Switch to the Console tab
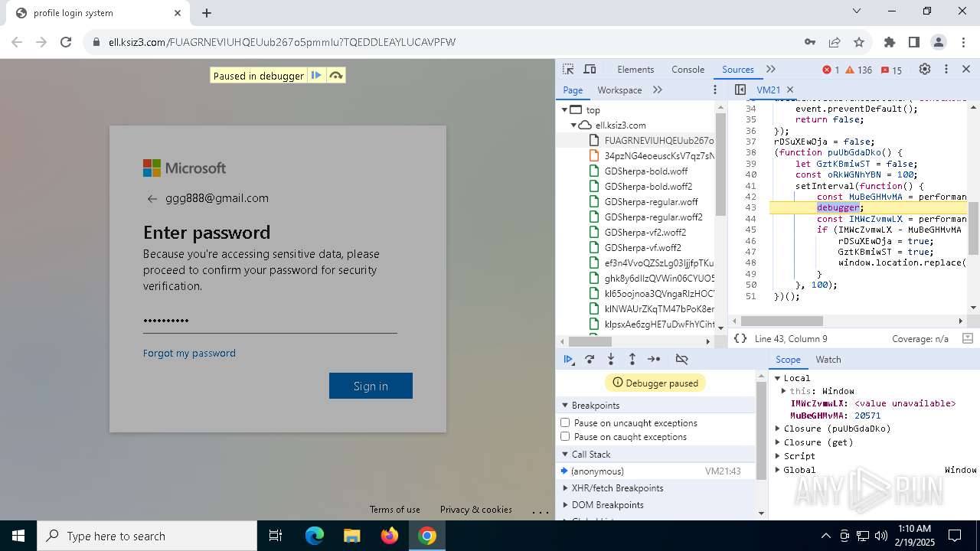This screenshot has width=980, height=551. (x=688, y=70)
